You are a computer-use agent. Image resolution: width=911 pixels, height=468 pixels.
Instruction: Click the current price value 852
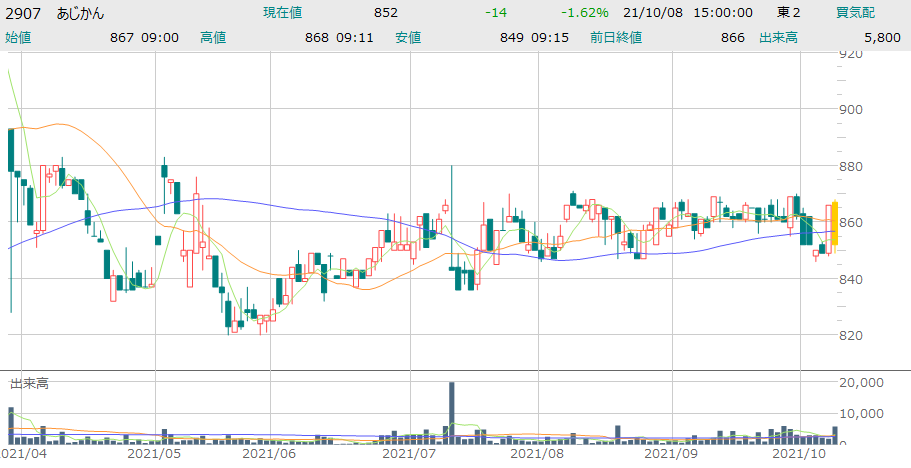(386, 13)
